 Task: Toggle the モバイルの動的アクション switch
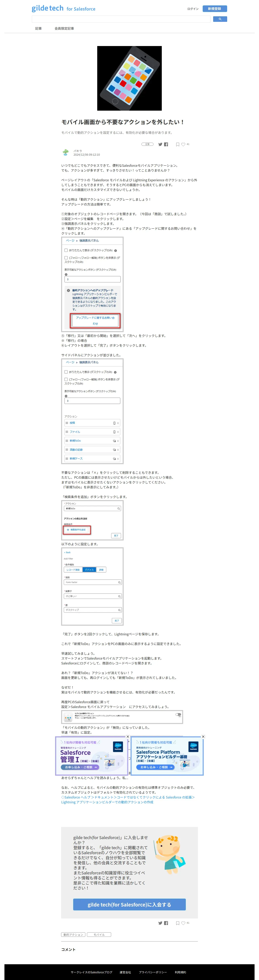(x=178, y=715)
